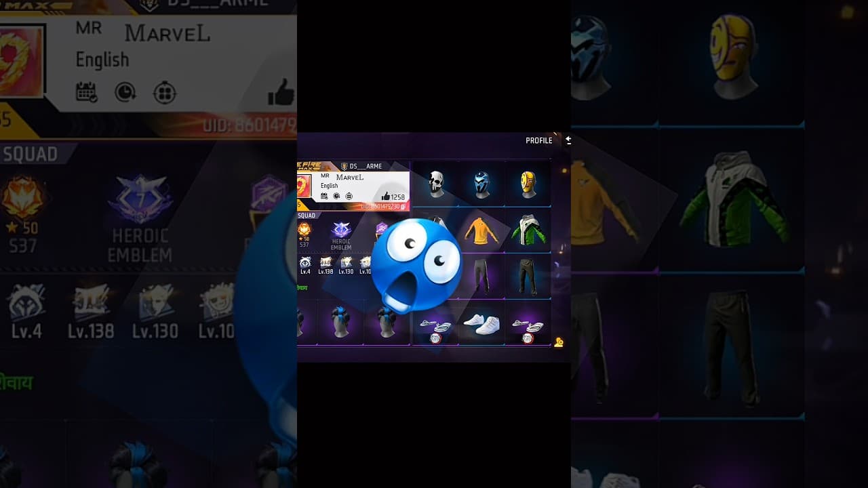
Task: Select the yellow jacket in the center grid
Action: tap(481, 230)
